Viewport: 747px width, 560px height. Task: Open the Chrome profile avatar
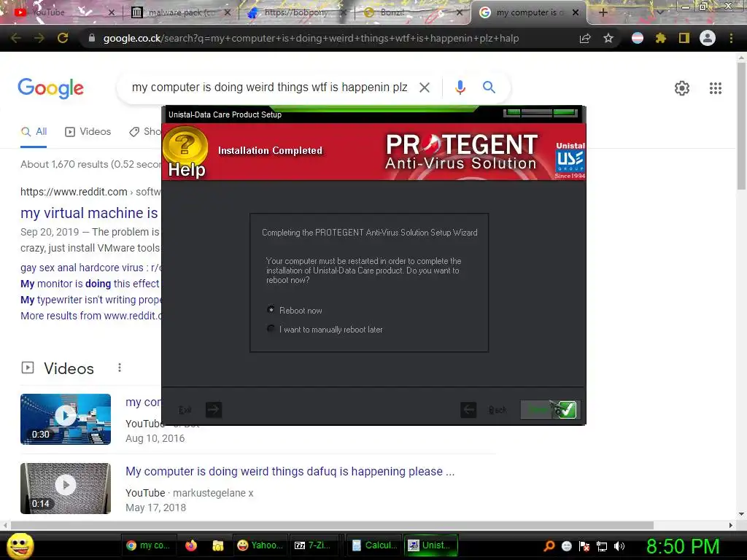[x=708, y=38]
